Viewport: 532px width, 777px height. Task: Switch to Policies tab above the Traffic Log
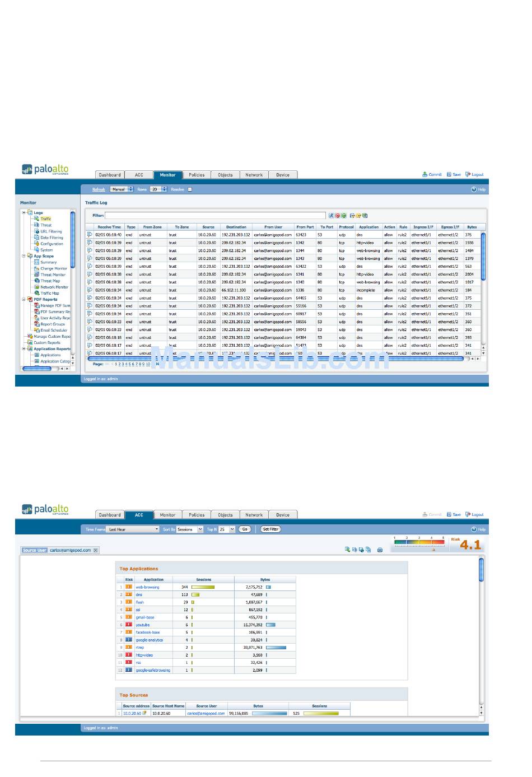(x=197, y=175)
